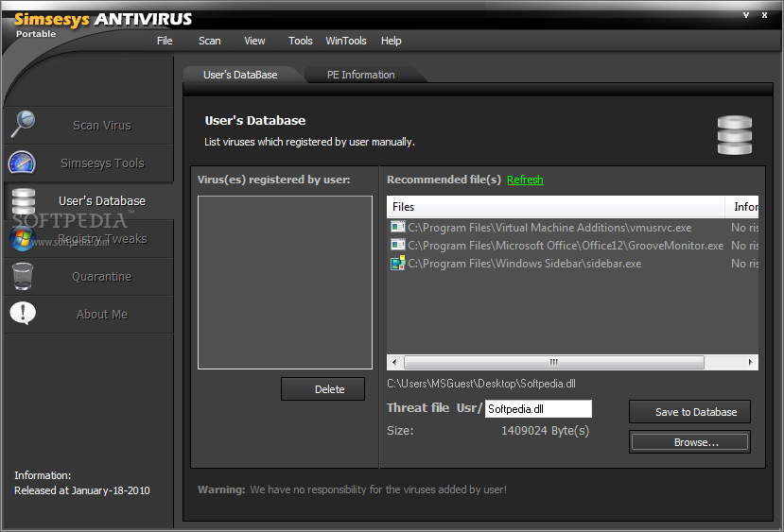
Task: Click the scrollbar right arrow
Action: 751,362
